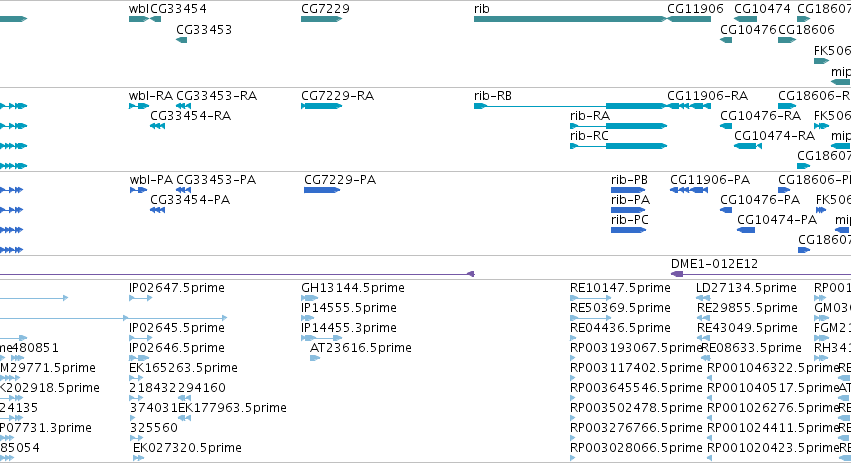Click the rib-PA protein label
This screenshot has height=463, width=851.
630,200
